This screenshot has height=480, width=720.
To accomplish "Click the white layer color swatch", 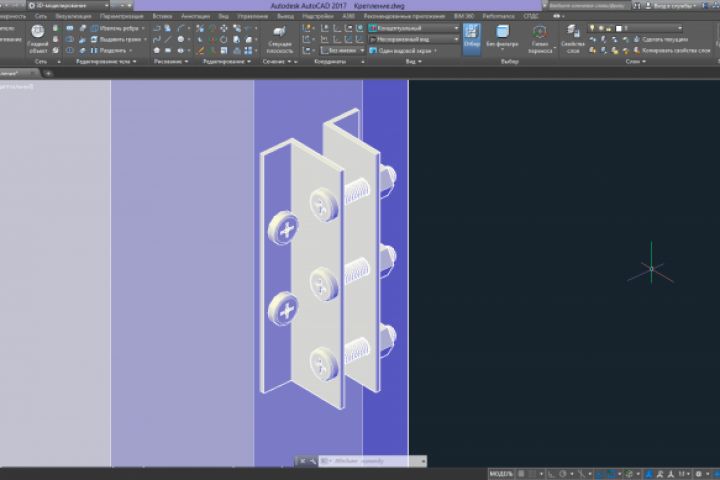I will pos(619,28).
